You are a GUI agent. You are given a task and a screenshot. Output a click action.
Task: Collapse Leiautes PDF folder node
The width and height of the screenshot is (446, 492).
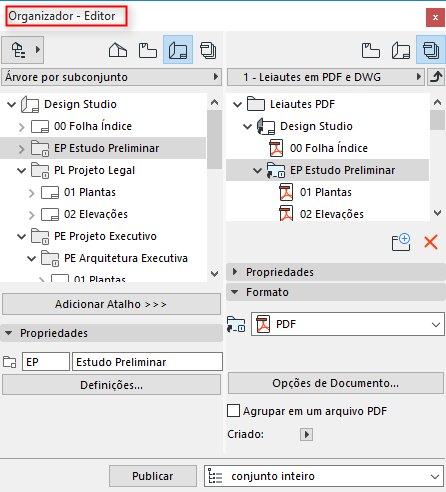click(x=238, y=104)
